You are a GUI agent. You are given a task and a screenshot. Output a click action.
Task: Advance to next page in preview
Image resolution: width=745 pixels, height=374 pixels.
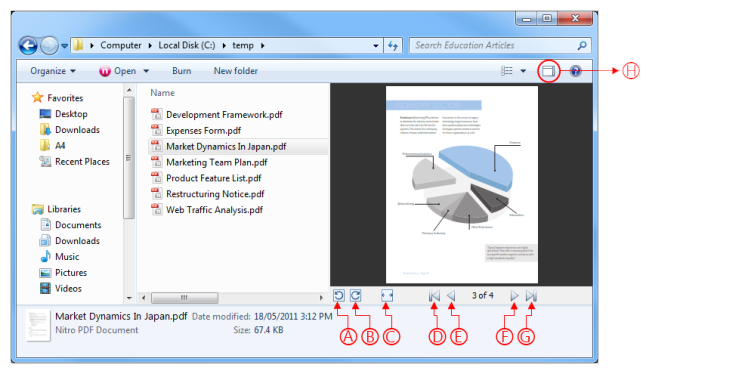tap(514, 296)
